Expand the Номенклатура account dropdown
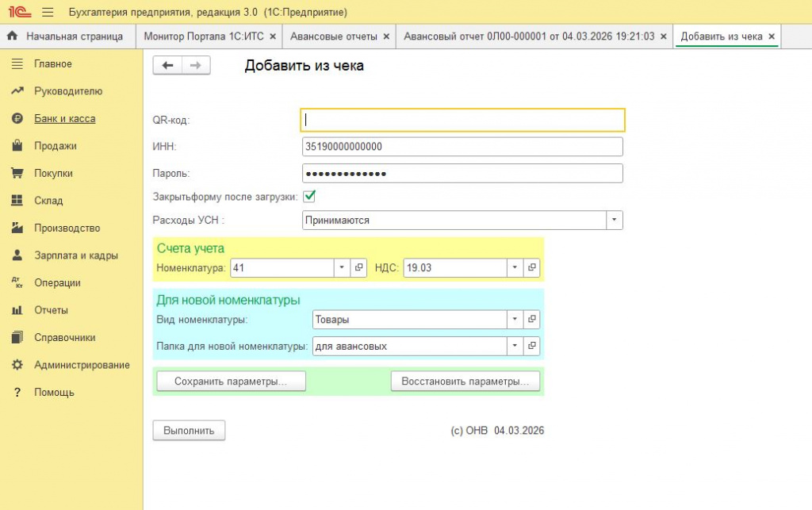Viewport: 812px width, 510px height. click(x=342, y=267)
